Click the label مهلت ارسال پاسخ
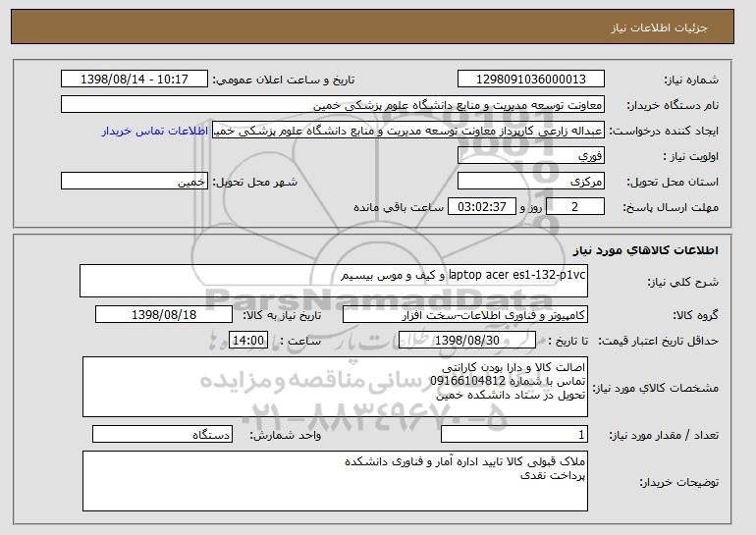Image resolution: width=756 pixels, height=535 pixels. pos(671,208)
